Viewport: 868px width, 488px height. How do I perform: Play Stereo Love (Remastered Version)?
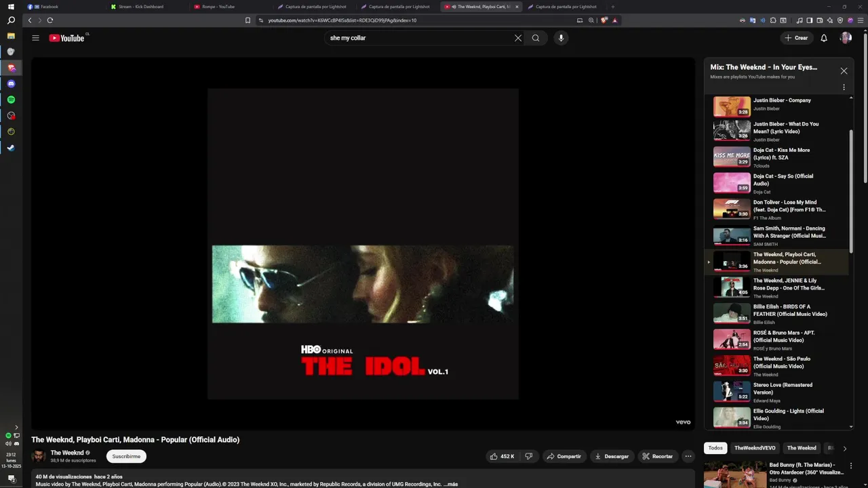(x=776, y=392)
